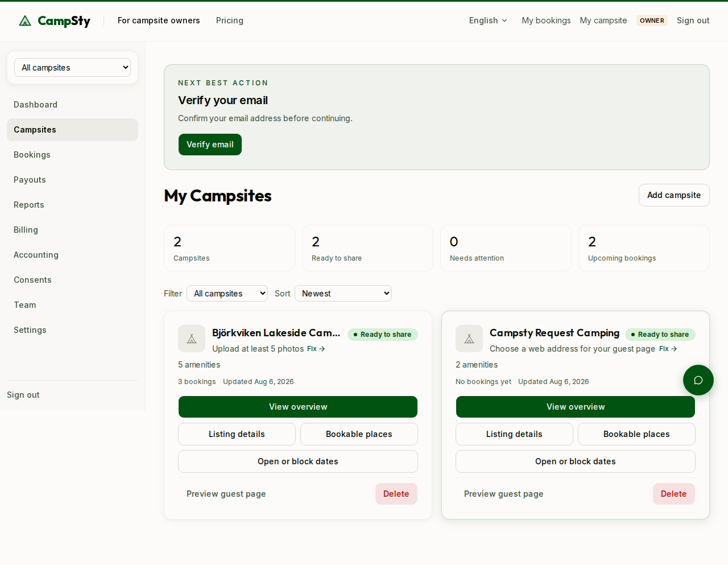Click the Upcoming bookings stat card
The height and width of the screenshot is (565, 728).
point(644,248)
